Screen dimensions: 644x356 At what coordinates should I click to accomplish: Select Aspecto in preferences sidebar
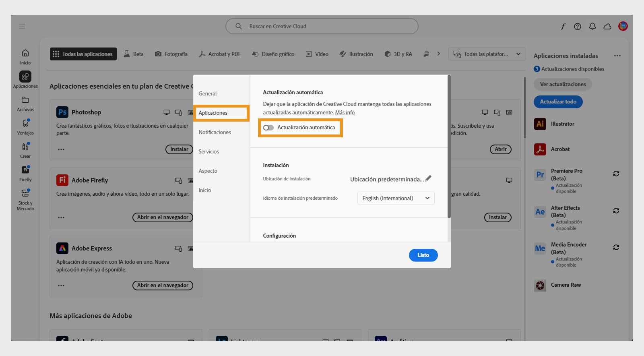208,171
